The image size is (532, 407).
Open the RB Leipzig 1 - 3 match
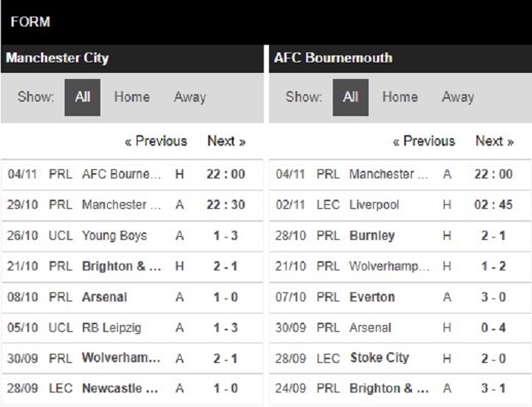click(132, 328)
